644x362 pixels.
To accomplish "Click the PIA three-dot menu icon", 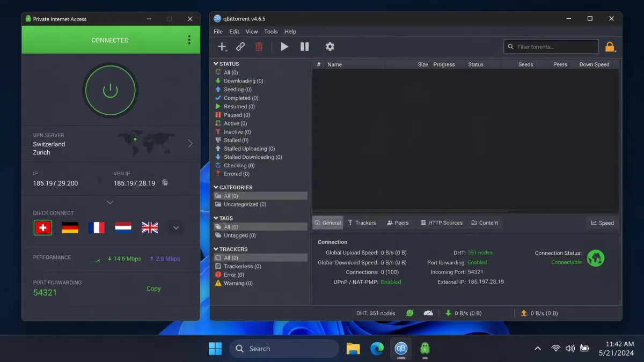I will point(189,40).
